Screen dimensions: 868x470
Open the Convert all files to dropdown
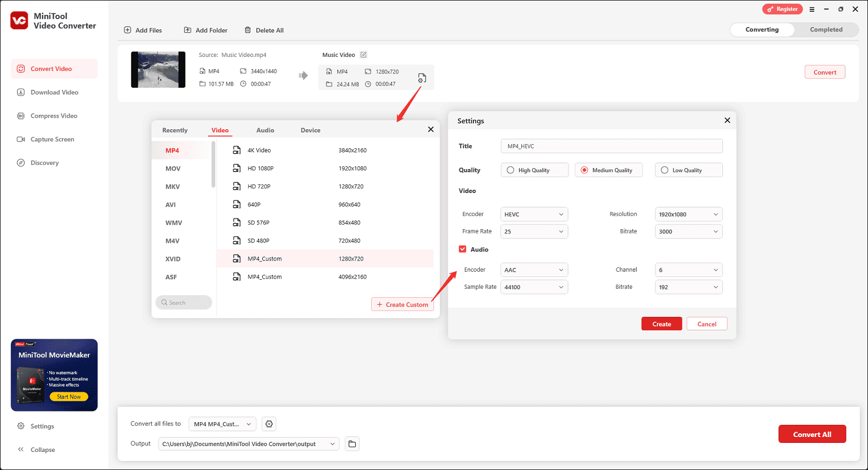[x=223, y=424]
